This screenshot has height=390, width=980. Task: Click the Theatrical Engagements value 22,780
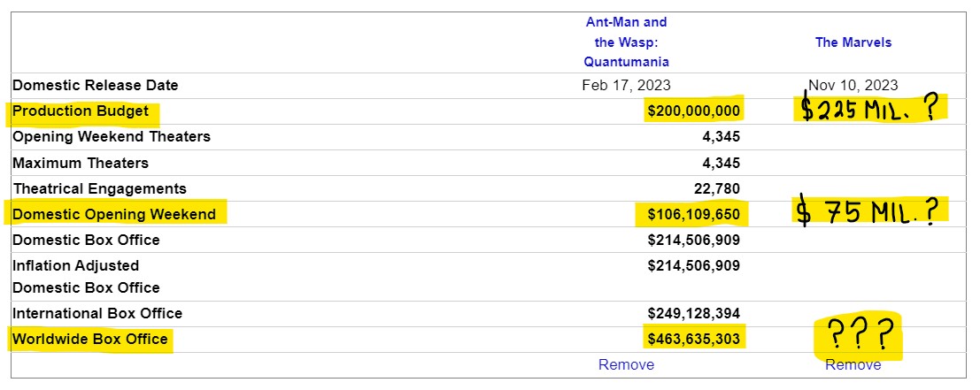(717, 188)
